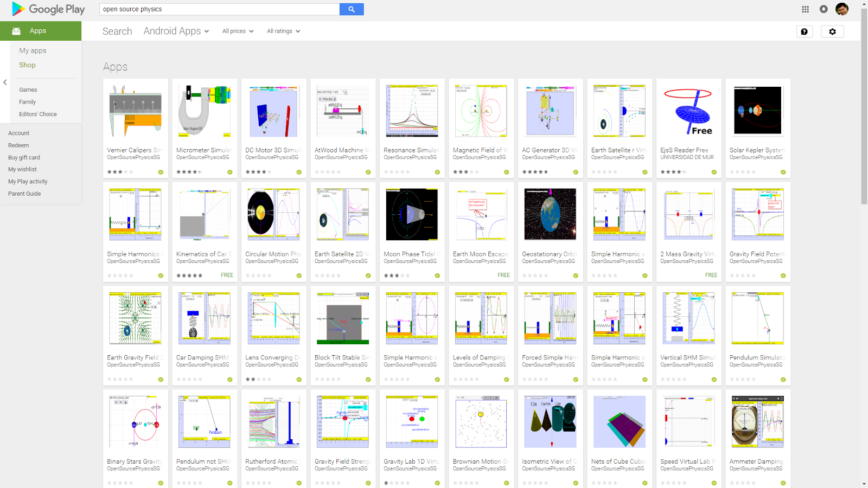The width and height of the screenshot is (868, 488).
Task: Open the AC Generator 3D app icon
Action: coord(550,111)
